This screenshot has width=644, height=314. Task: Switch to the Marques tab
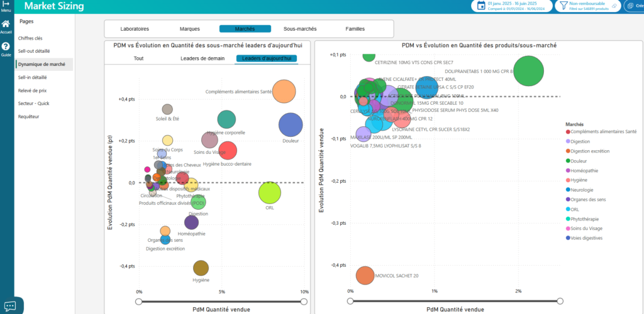click(x=190, y=29)
